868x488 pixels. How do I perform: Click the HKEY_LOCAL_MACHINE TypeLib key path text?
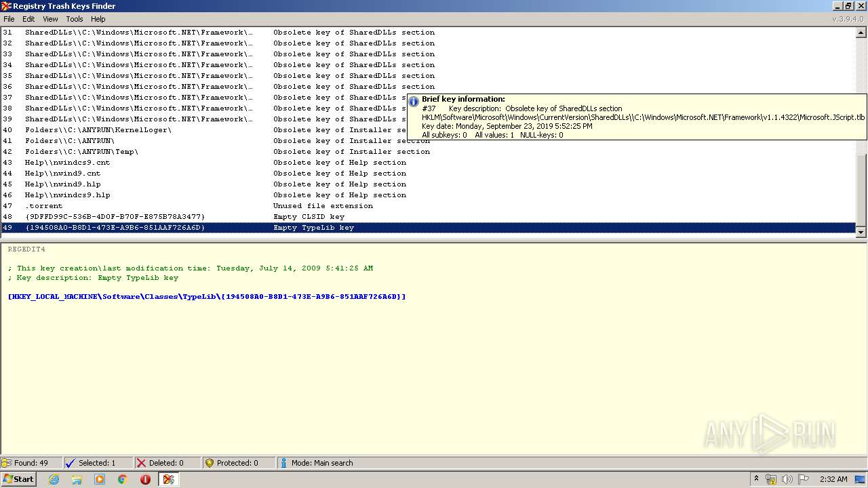tap(207, 297)
